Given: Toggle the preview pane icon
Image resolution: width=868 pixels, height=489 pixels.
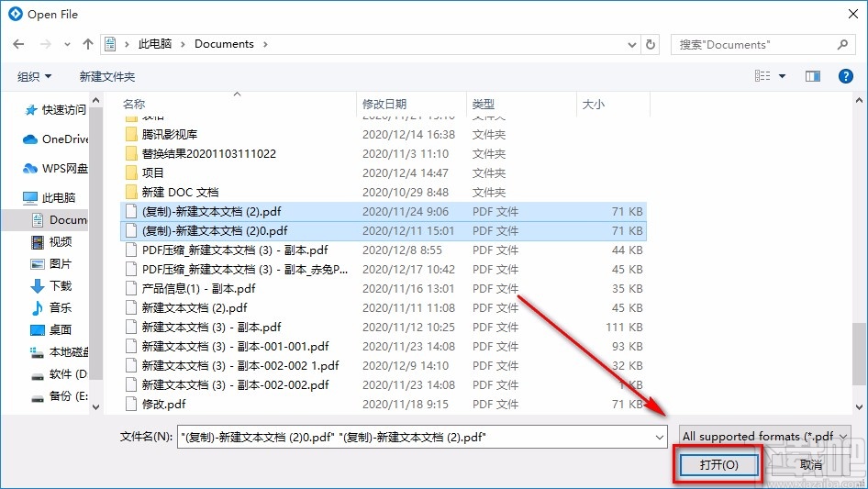Looking at the screenshot, I should [813, 76].
